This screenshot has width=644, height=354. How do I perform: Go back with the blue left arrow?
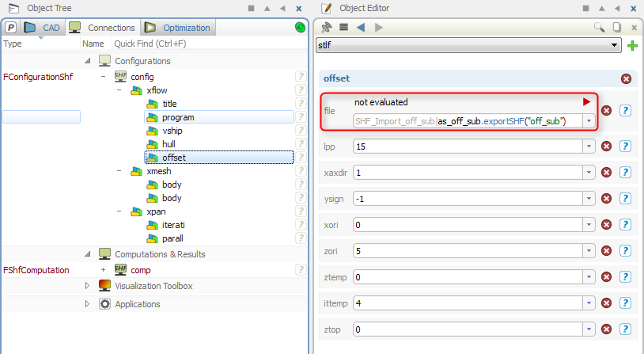[x=361, y=27]
